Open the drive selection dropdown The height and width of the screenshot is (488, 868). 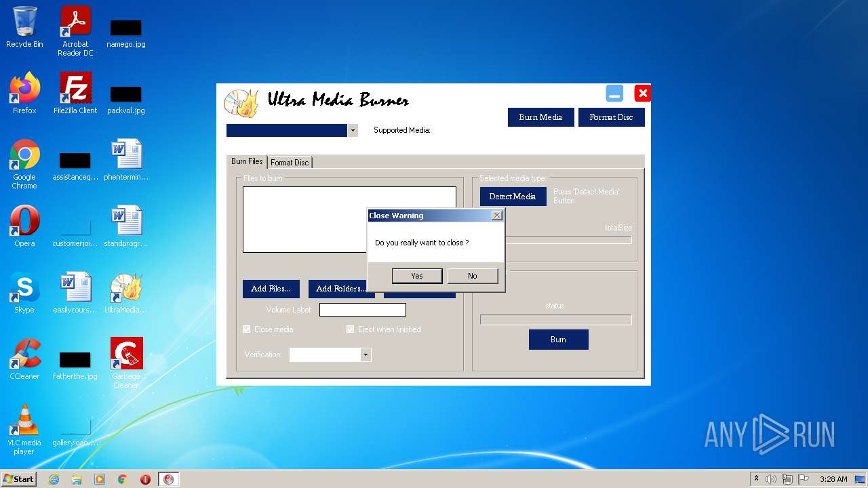[353, 130]
